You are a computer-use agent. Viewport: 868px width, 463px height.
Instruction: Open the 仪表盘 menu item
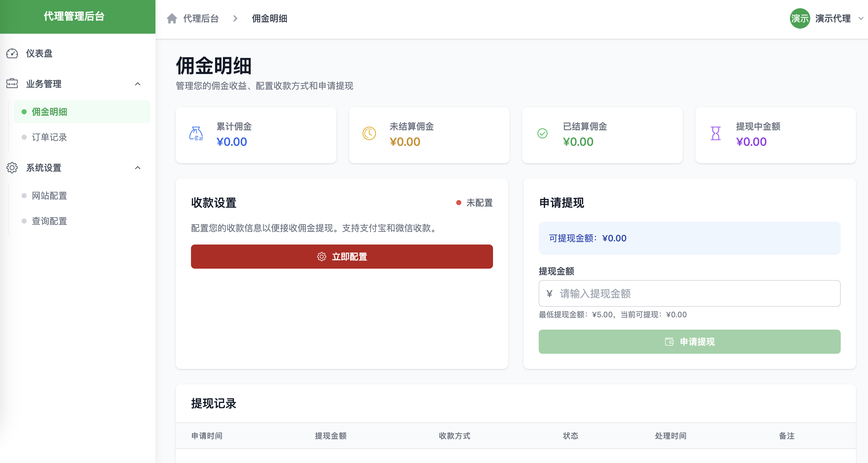tap(77, 53)
